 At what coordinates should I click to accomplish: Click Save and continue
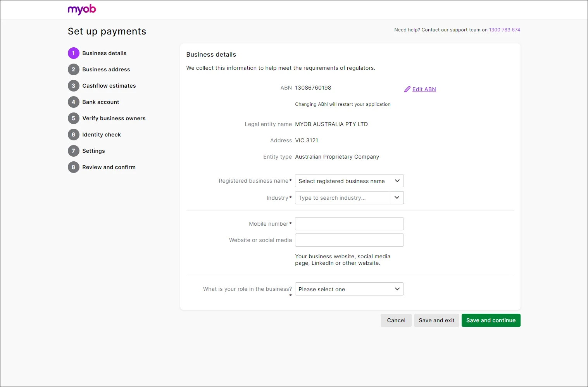pos(491,320)
